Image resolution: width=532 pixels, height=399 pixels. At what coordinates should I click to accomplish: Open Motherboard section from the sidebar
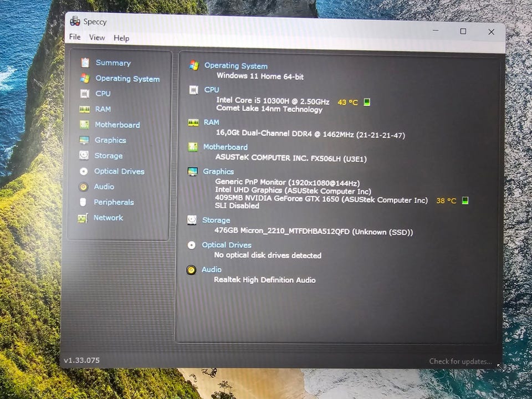tap(117, 125)
